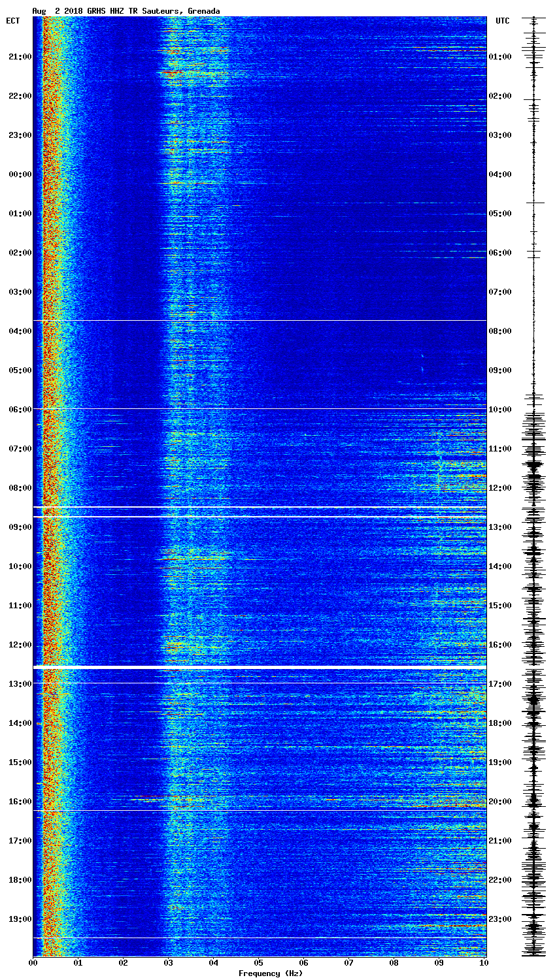Click the 03 frequency axis tick label
The width and height of the screenshot is (557, 980).
169,963
